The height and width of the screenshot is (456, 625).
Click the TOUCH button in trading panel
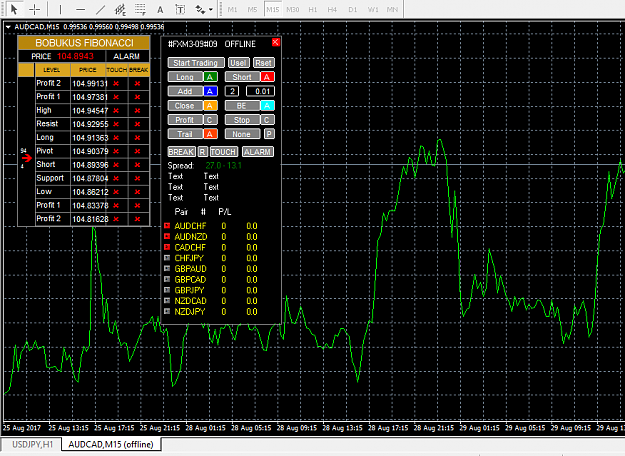point(224,152)
